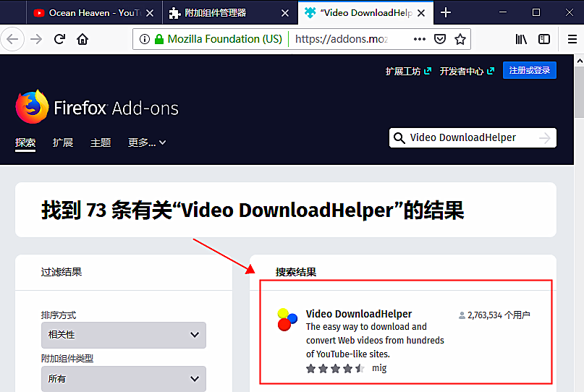Viewport: 584px width, 392px height.
Task: Submit search with the arrow button
Action: 544,138
